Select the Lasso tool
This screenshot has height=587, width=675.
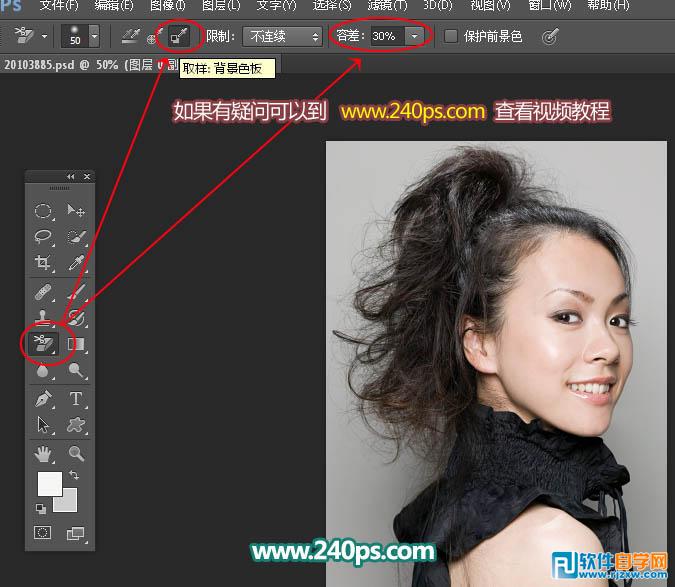43,236
